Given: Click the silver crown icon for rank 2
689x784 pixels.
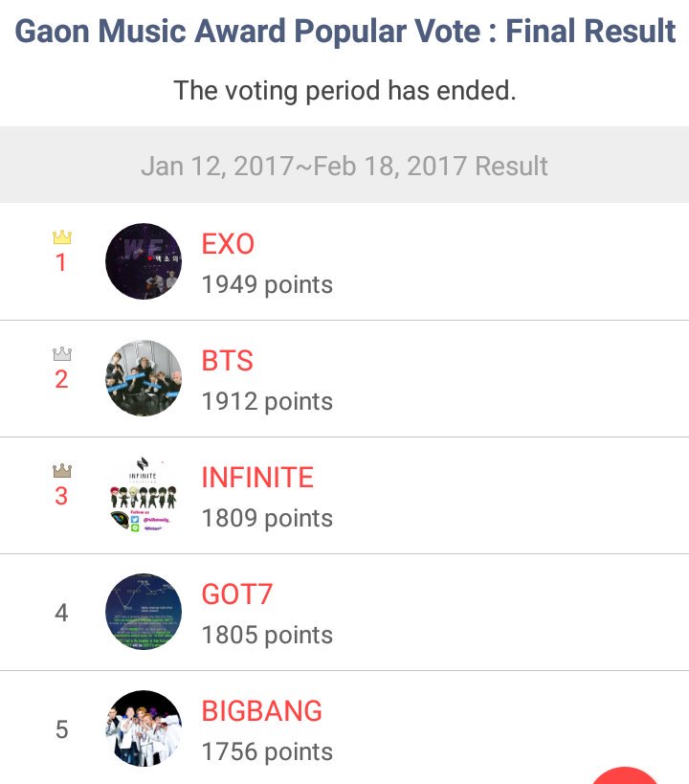Looking at the screenshot, I should point(62,354).
